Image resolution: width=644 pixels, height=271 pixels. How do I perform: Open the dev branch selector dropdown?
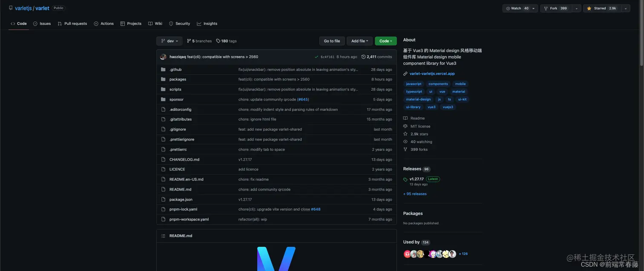tap(170, 41)
